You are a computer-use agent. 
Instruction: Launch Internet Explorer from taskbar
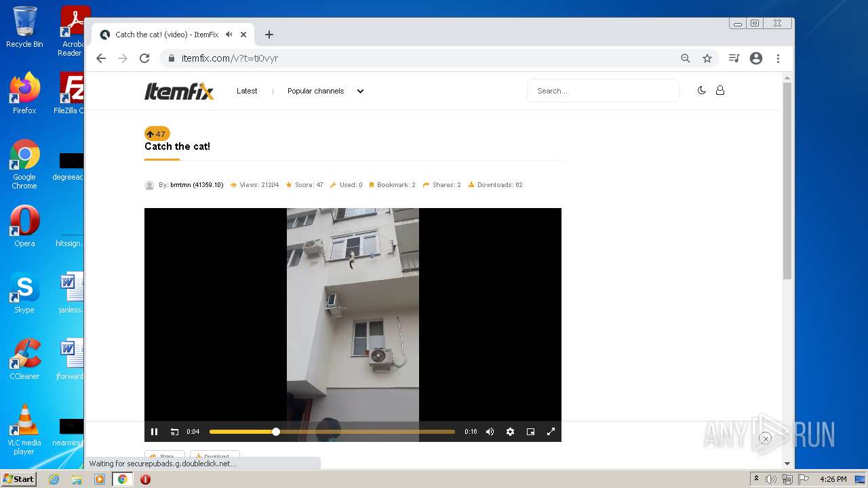click(54, 479)
